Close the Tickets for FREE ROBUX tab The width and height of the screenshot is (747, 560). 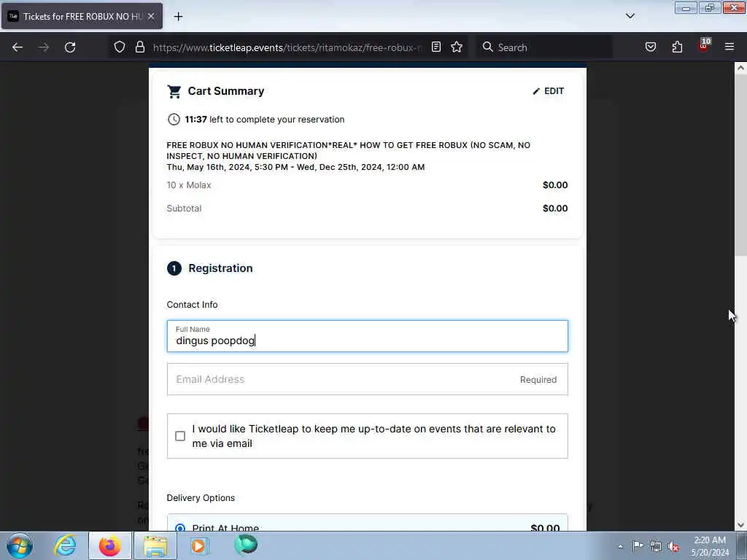click(x=151, y=17)
